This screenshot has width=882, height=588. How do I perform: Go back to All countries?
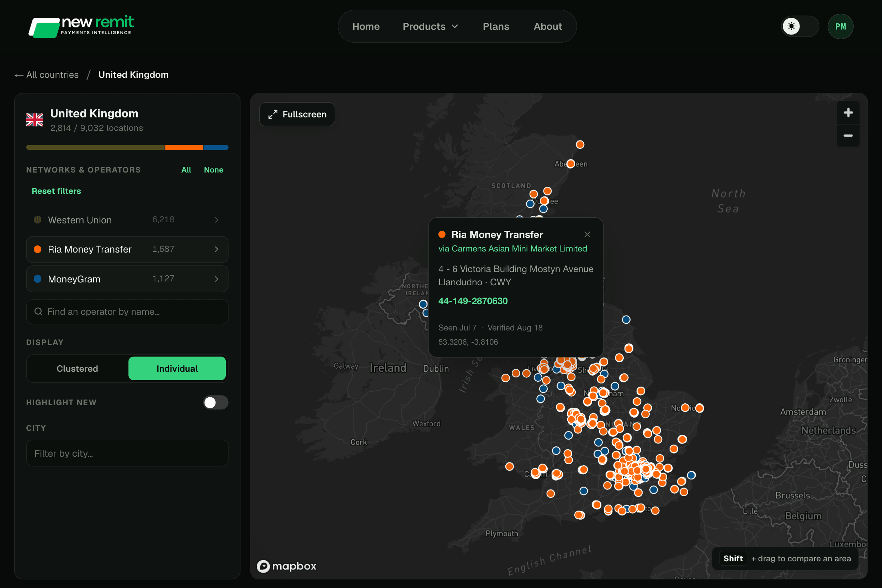pos(47,75)
